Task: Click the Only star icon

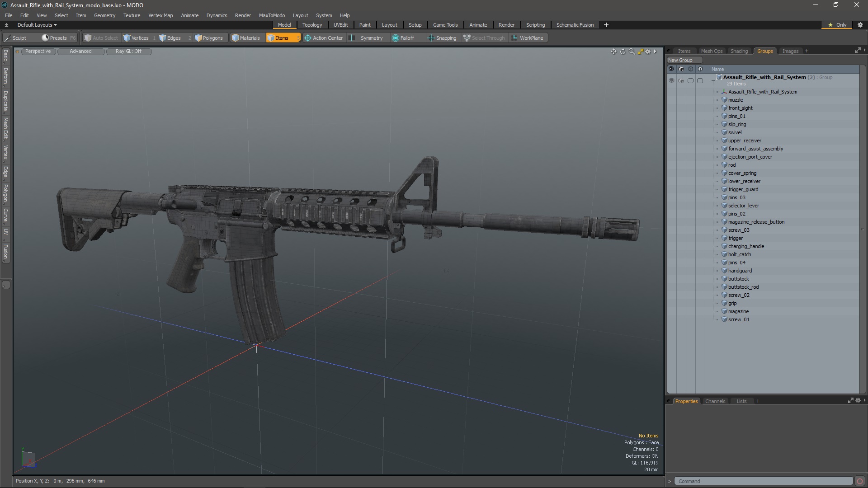Action: (x=830, y=25)
